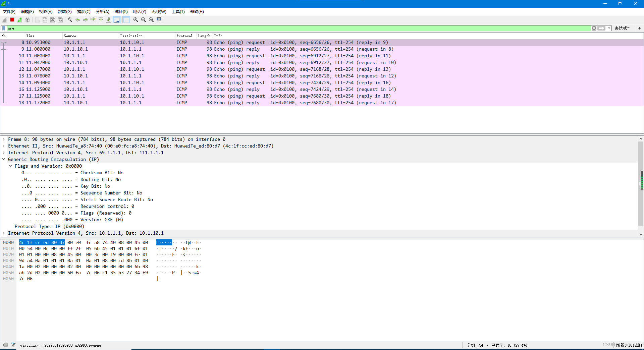
Task: Open the 视图(V) menu
Action: 46,11
